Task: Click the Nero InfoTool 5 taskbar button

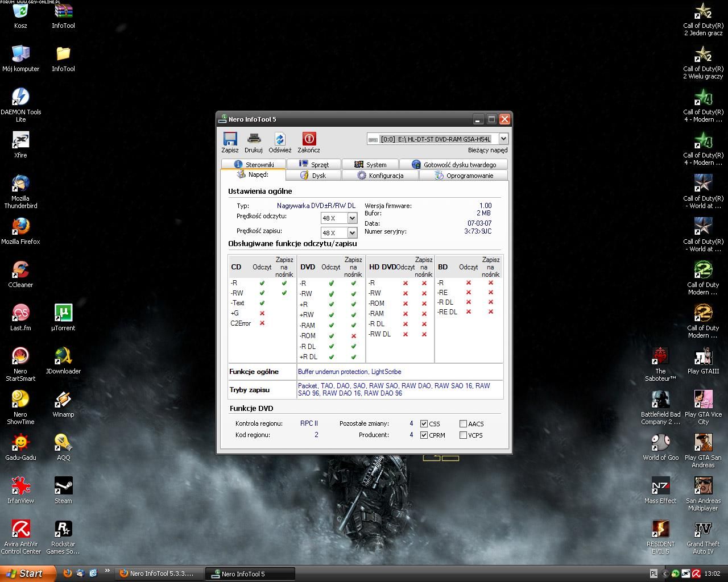Action: pos(250,573)
